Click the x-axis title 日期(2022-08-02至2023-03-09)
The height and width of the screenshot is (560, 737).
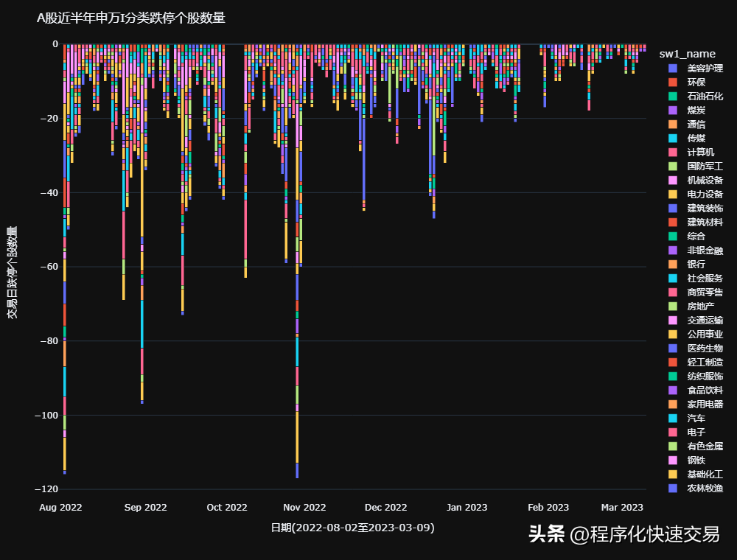pos(352,528)
